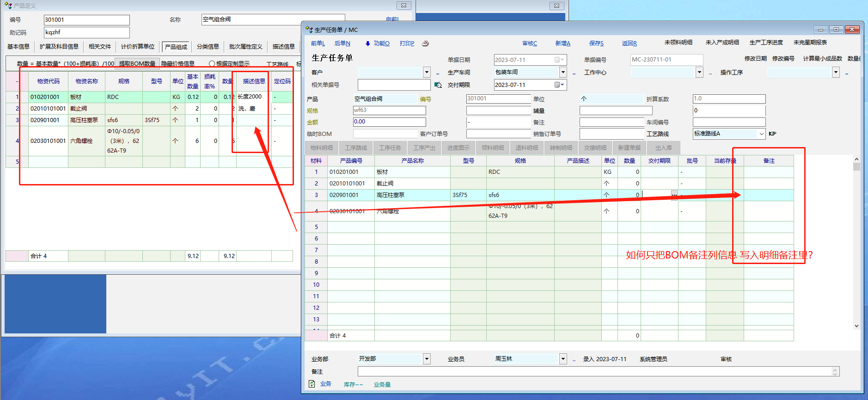
Task: Click the 提取BOM数量 button
Action: click(137, 63)
